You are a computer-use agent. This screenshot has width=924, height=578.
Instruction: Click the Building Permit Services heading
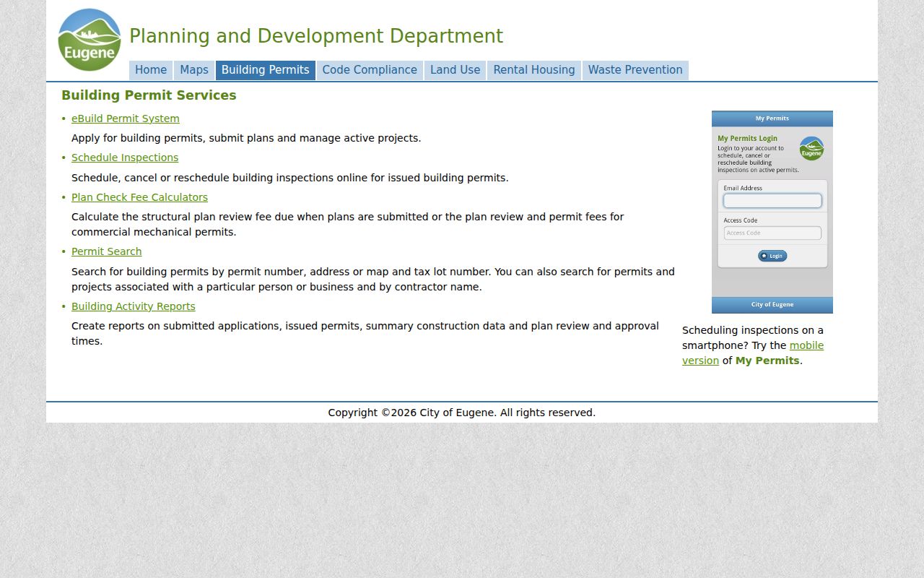point(149,95)
